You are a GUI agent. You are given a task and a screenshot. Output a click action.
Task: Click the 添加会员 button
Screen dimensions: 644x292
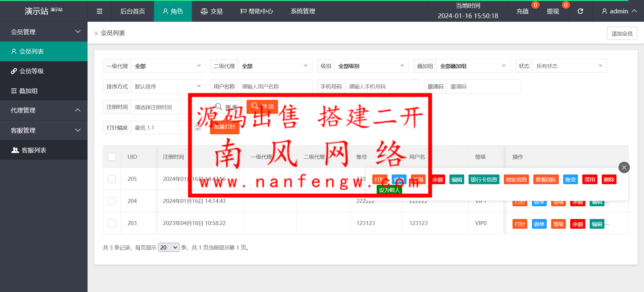pos(622,33)
